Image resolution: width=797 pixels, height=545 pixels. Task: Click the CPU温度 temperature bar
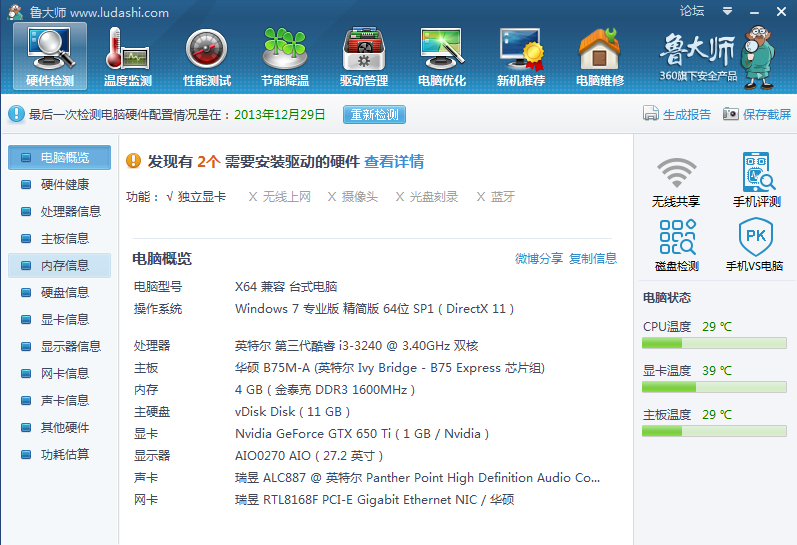[x=714, y=344]
